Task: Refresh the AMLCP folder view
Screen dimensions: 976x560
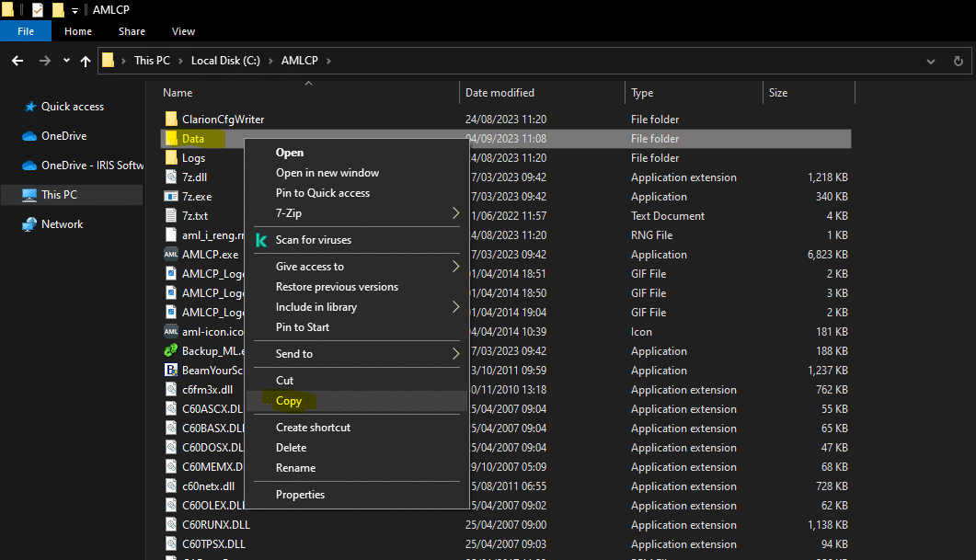Action: [958, 61]
